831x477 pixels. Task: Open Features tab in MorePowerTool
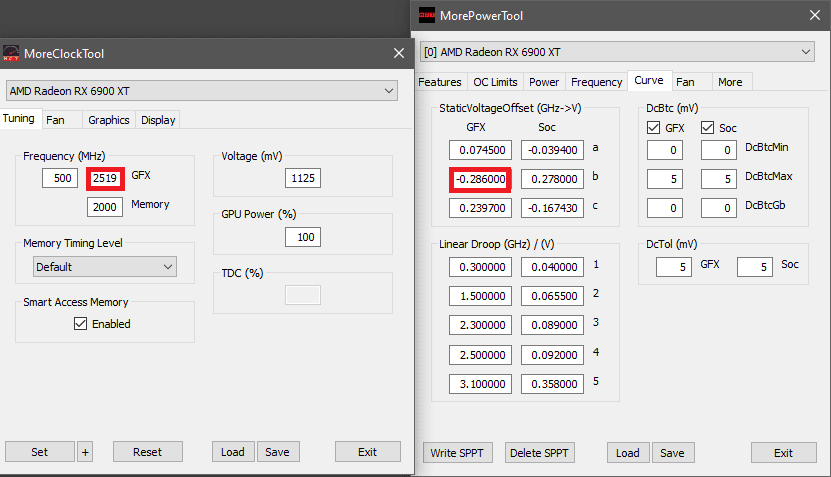click(440, 82)
